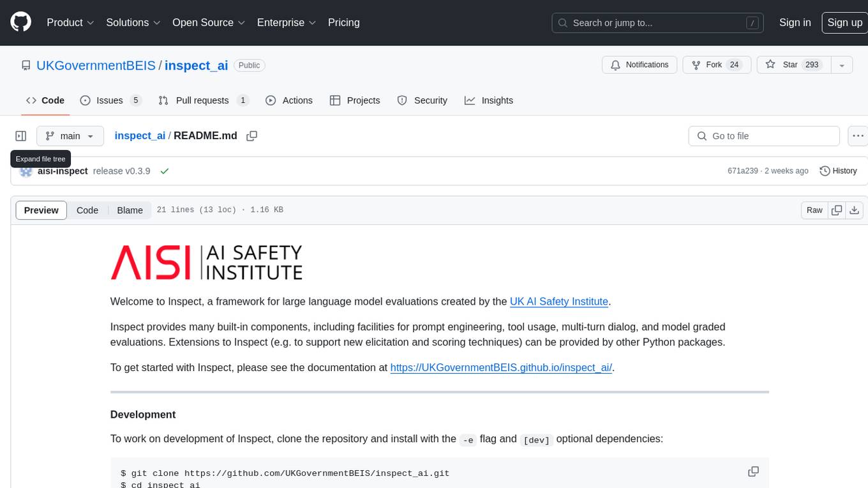This screenshot has width=868, height=488.
Task: Star the repository
Action: (x=793, y=65)
